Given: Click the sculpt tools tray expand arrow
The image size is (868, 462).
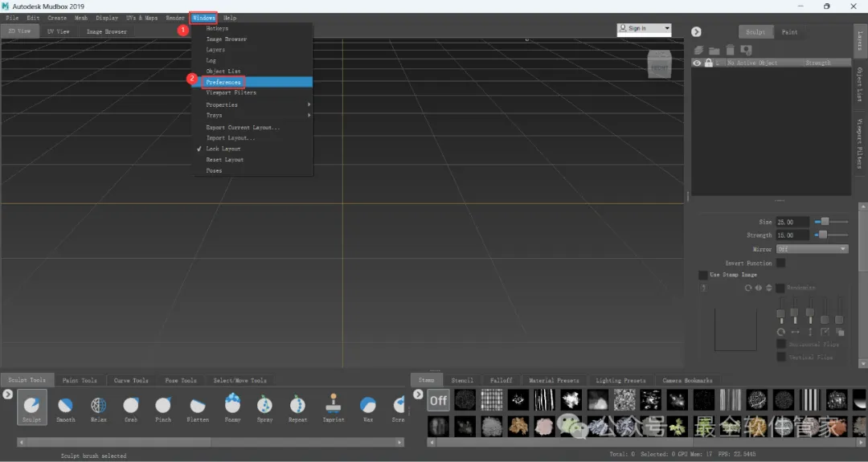Looking at the screenshot, I should pos(8,394).
